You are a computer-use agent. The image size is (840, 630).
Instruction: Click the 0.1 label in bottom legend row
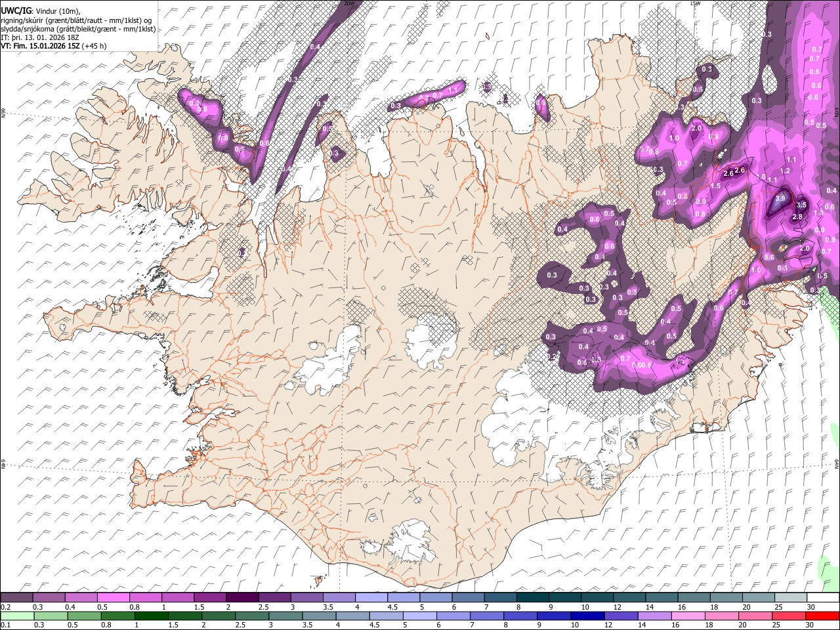point(5,625)
